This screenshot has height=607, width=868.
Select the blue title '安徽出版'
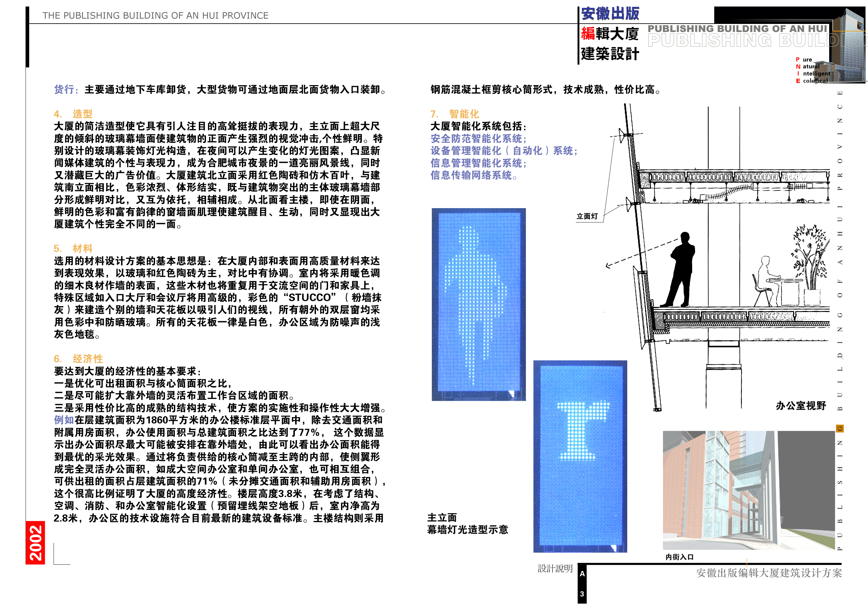click(x=610, y=14)
